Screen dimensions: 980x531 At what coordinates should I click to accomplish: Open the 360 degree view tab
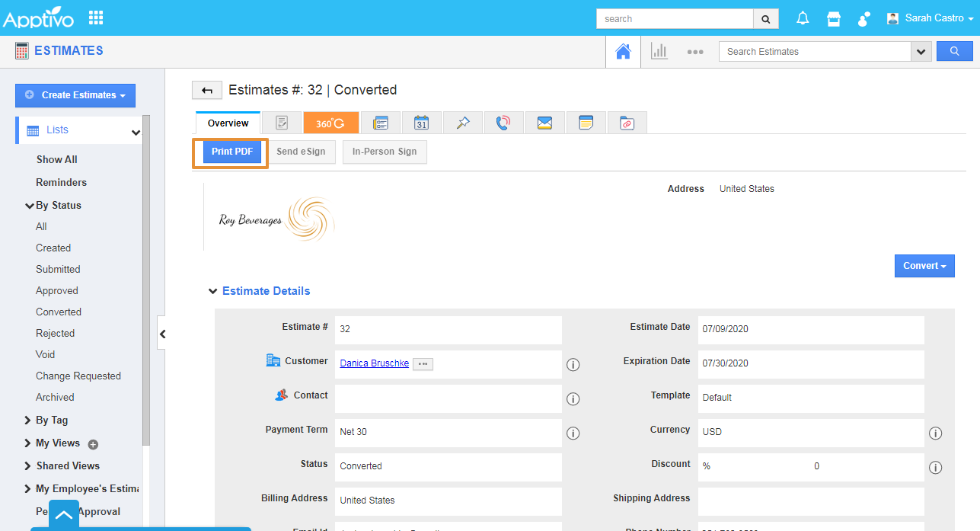330,123
